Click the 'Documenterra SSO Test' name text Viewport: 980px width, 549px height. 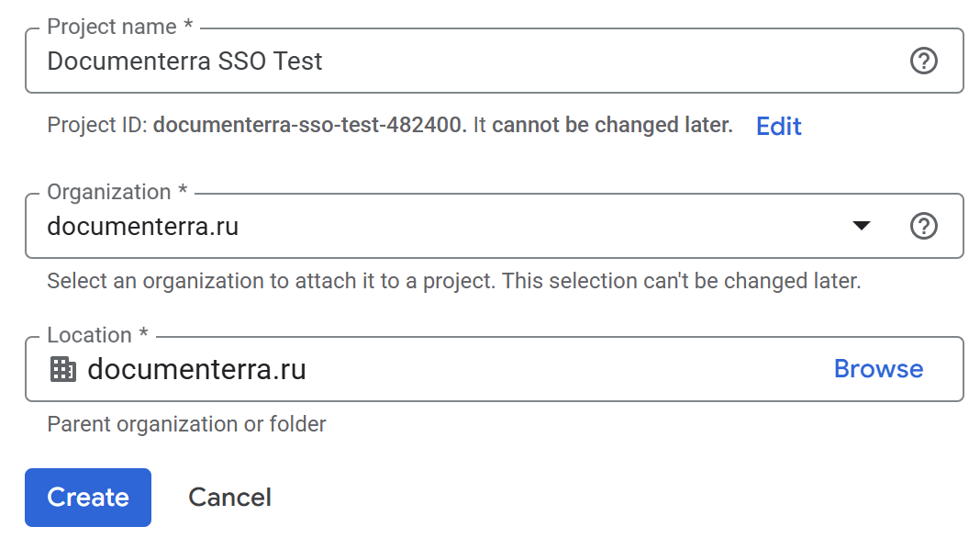(x=184, y=62)
